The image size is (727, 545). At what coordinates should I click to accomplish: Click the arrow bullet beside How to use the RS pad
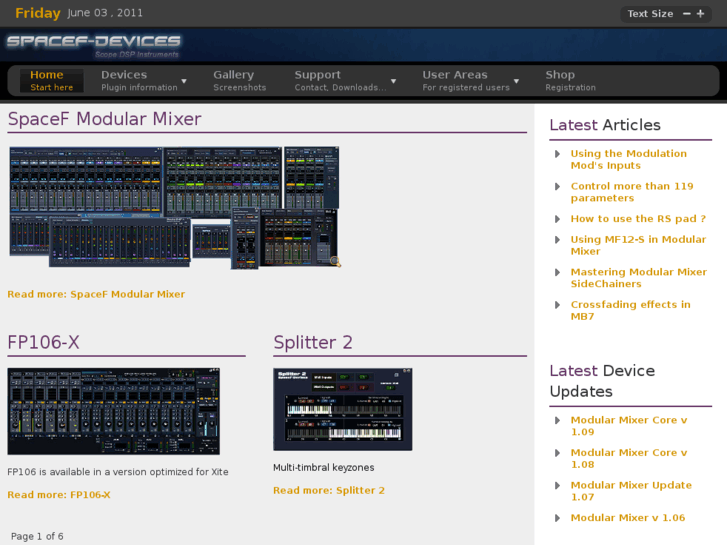tap(557, 219)
